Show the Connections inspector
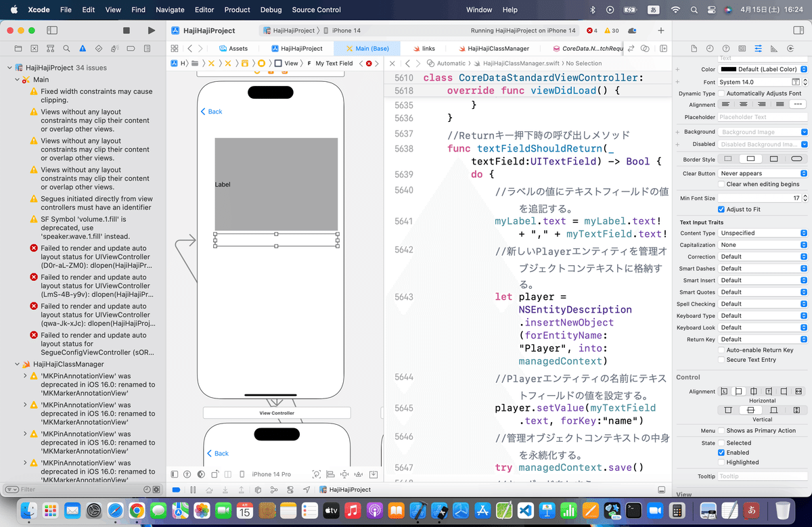812x527 pixels. [790, 49]
